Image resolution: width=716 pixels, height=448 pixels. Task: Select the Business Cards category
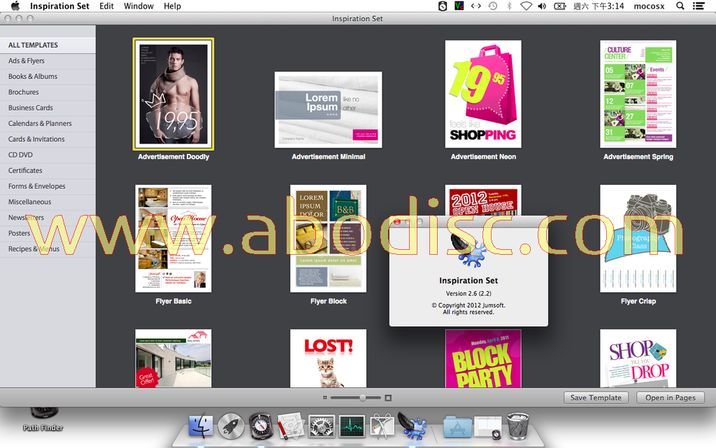coord(30,108)
